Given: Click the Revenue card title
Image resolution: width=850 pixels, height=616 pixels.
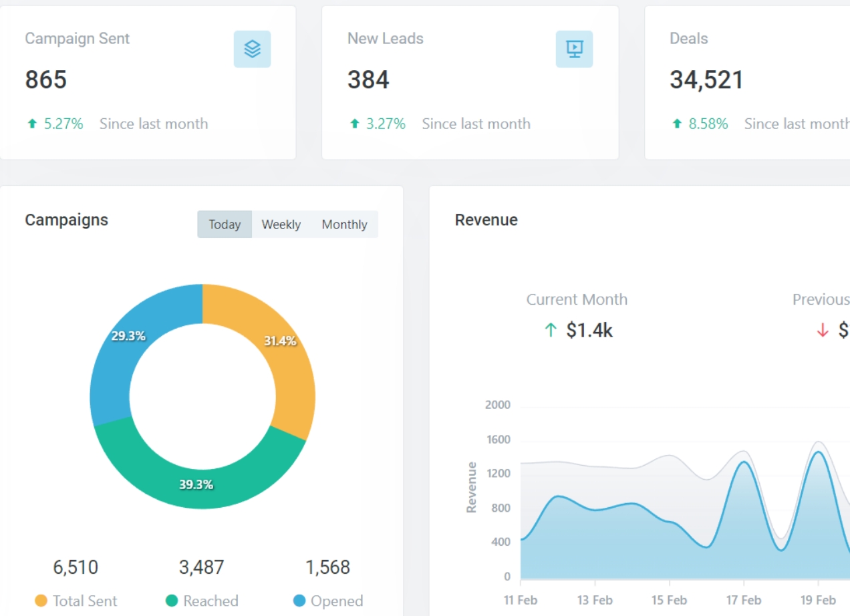Looking at the screenshot, I should coord(486,220).
